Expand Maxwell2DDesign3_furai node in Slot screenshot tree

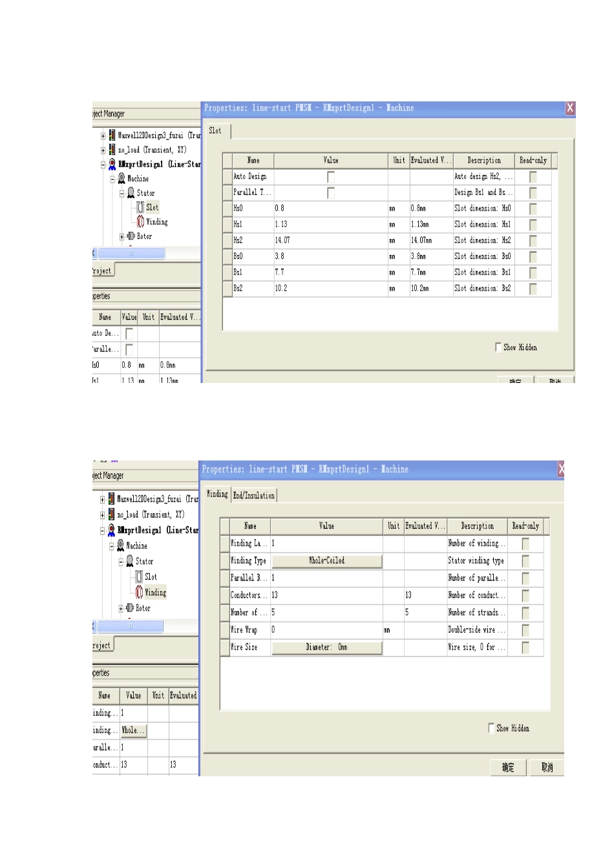[x=103, y=136]
